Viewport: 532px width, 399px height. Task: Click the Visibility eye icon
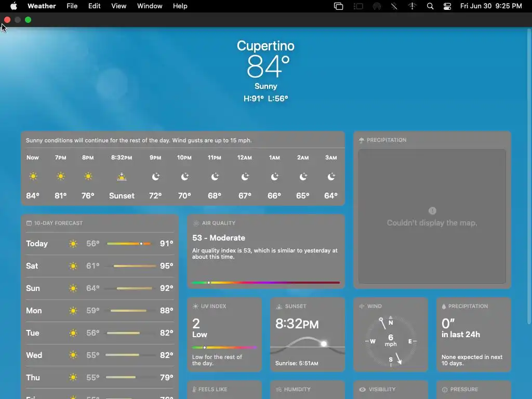pos(362,389)
